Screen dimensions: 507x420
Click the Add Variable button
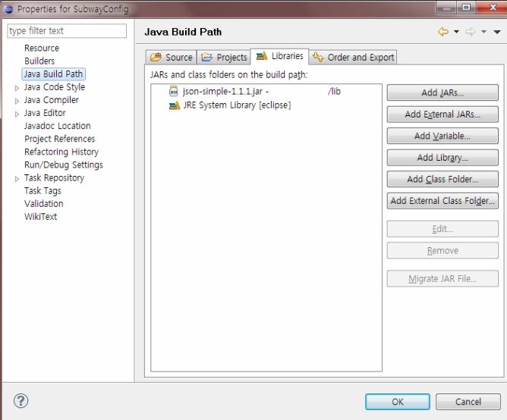pyautogui.click(x=442, y=136)
